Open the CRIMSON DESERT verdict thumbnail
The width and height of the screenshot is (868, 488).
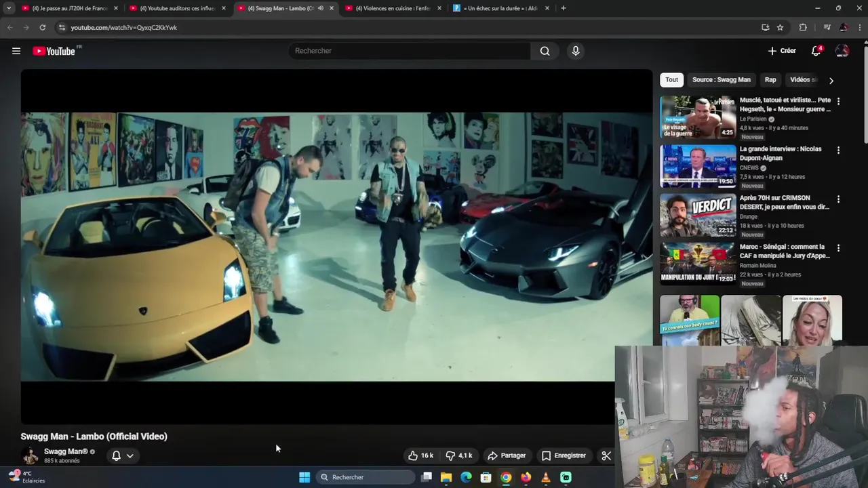698,215
